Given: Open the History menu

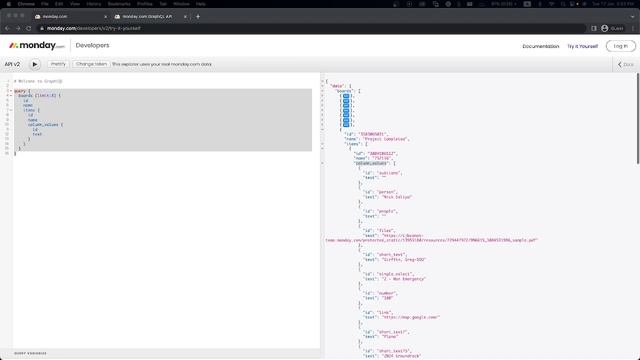Looking at the screenshot, I should 93,4.
